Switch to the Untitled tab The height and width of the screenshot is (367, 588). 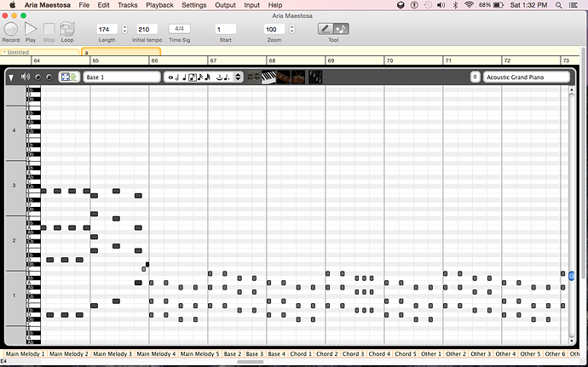[x=40, y=52]
